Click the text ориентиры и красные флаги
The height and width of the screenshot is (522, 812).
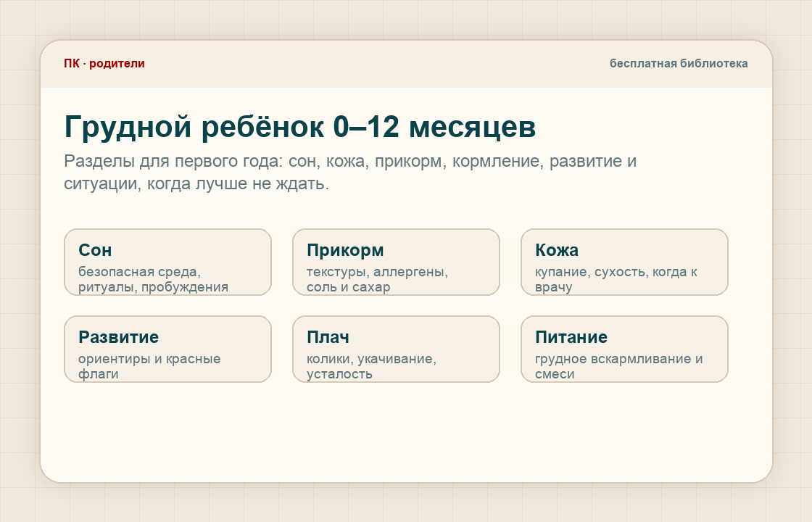tap(149, 366)
